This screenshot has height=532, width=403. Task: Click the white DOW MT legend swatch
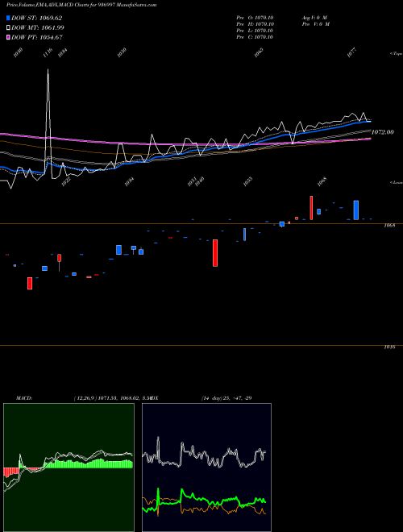click(9, 28)
